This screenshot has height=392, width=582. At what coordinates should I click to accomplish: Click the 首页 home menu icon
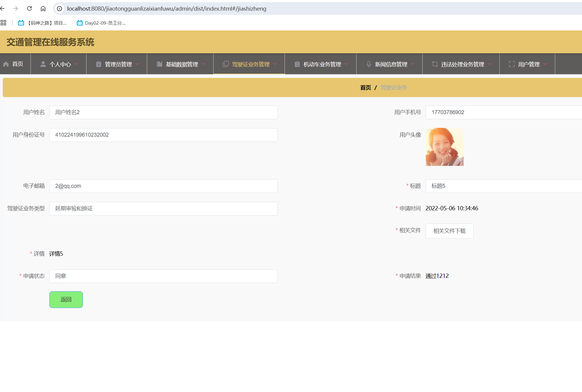coord(6,64)
